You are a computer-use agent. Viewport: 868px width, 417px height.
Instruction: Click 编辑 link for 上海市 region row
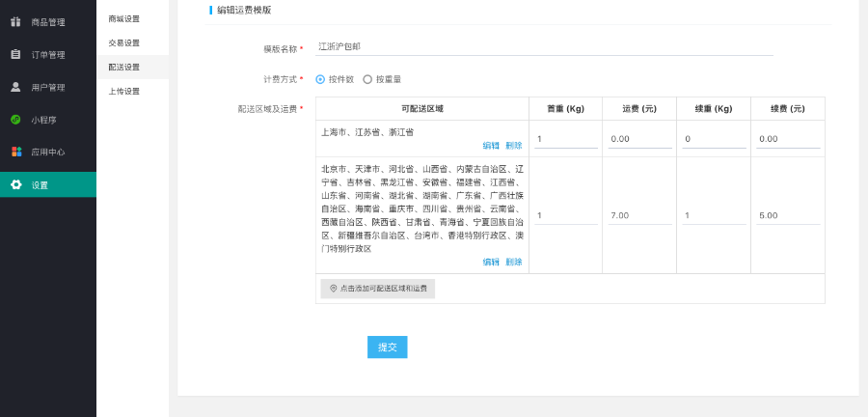pyautogui.click(x=491, y=146)
